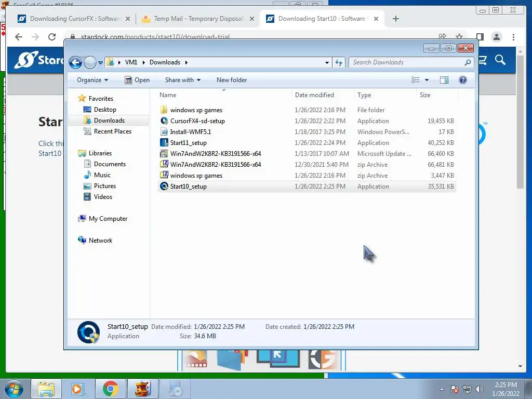This screenshot has height=399, width=532.
Task: Open the Organize menu
Action: pos(92,80)
